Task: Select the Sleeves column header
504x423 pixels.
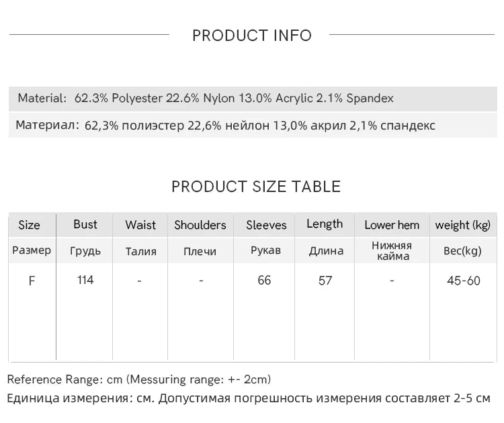Action: tap(266, 225)
